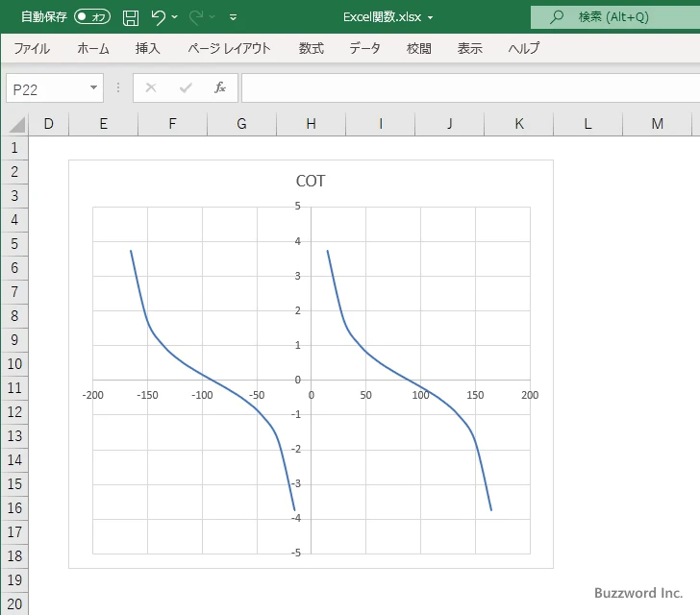This screenshot has width=700, height=615.
Task: Click the Undo arrow icon
Action: tap(158, 17)
